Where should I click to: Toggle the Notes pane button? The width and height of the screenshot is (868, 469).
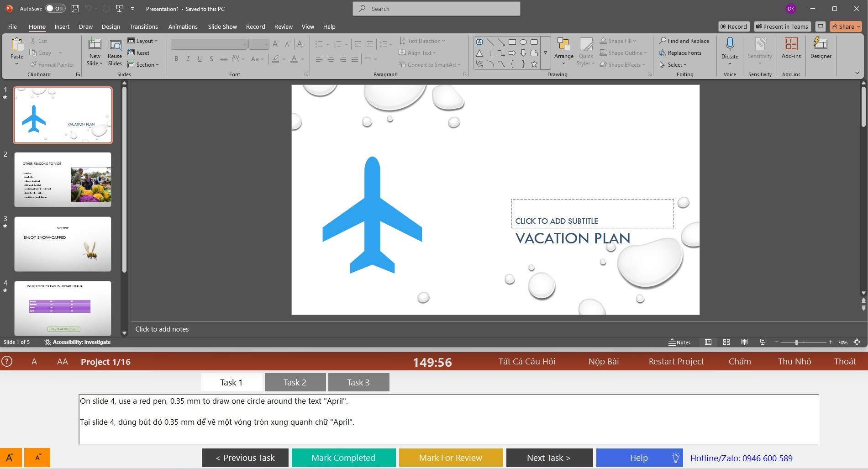point(679,342)
